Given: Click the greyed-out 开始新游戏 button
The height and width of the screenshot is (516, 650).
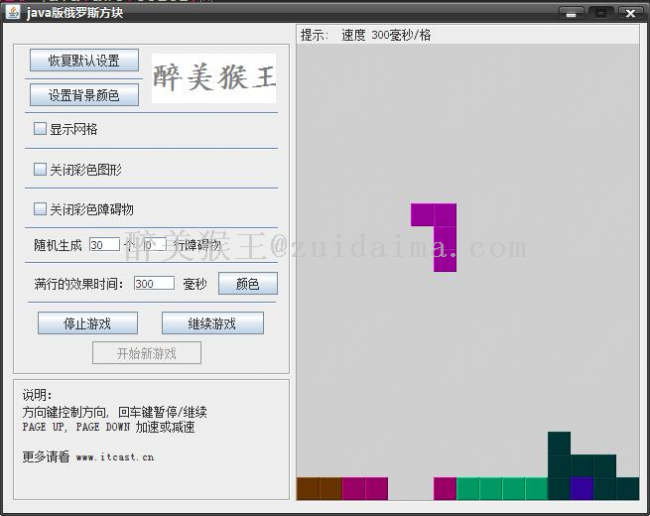Looking at the screenshot, I should pyautogui.click(x=146, y=353).
